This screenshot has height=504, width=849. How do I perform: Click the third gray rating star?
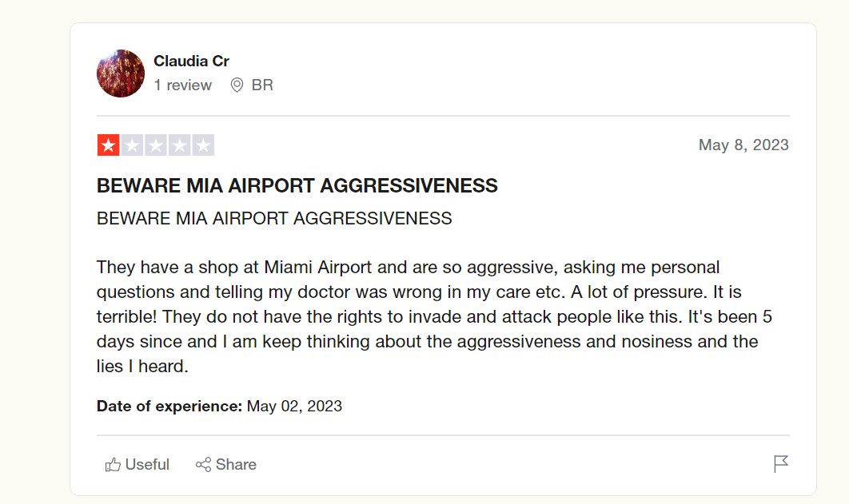156,145
